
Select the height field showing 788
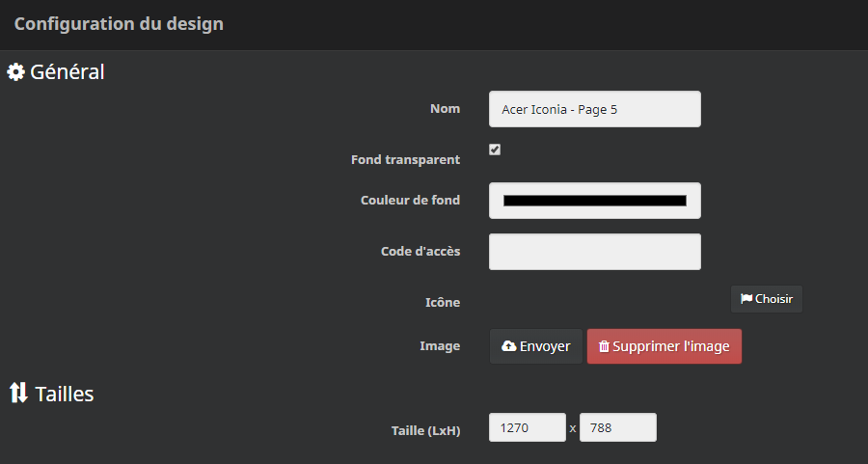coord(618,427)
